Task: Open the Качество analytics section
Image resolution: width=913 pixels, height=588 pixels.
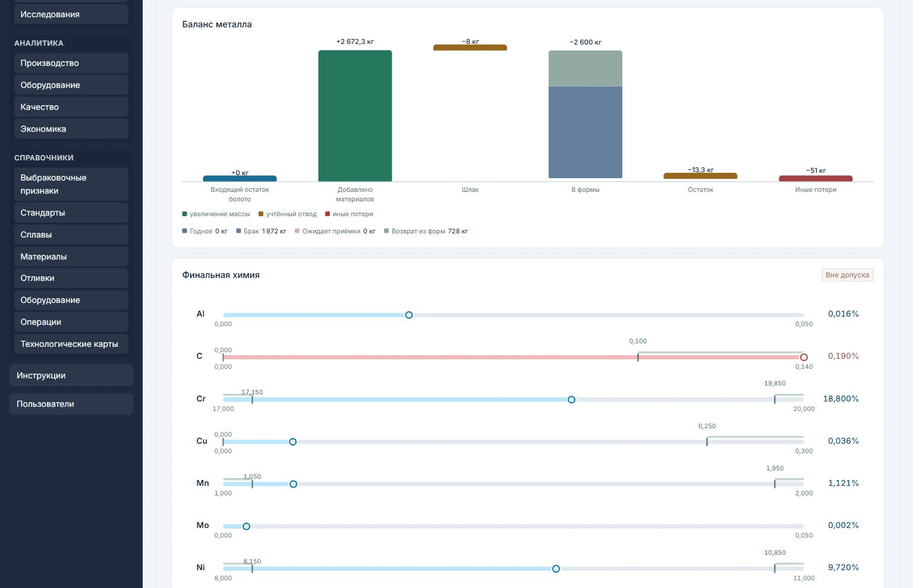Action: click(x=71, y=107)
